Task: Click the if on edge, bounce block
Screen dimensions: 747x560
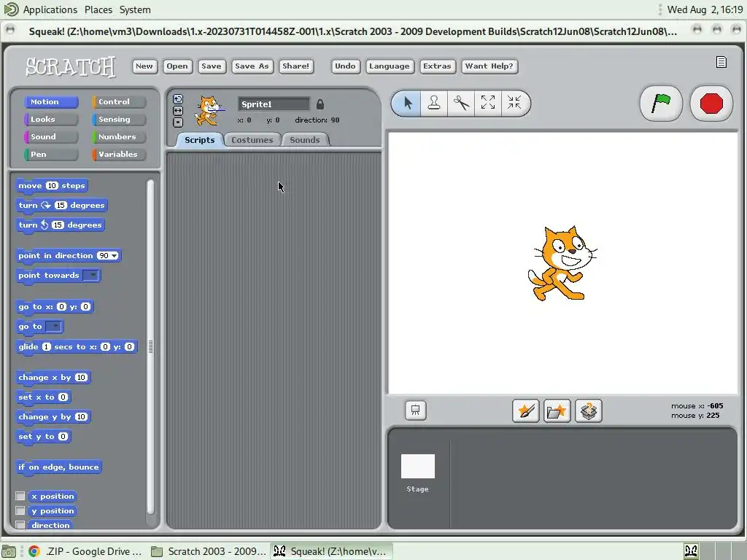Action: click(58, 467)
